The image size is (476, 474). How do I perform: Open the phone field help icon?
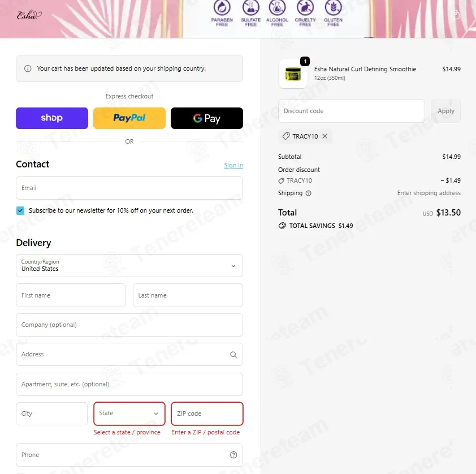233,455
